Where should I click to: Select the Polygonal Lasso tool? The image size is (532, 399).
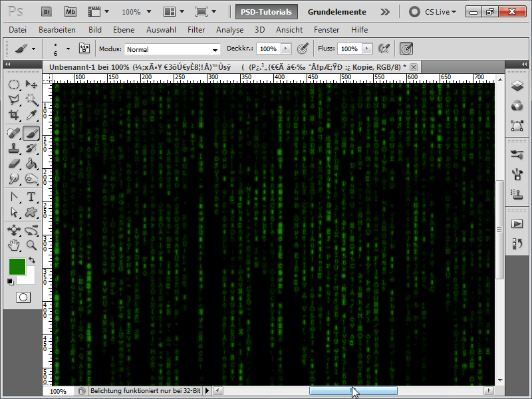[13, 99]
